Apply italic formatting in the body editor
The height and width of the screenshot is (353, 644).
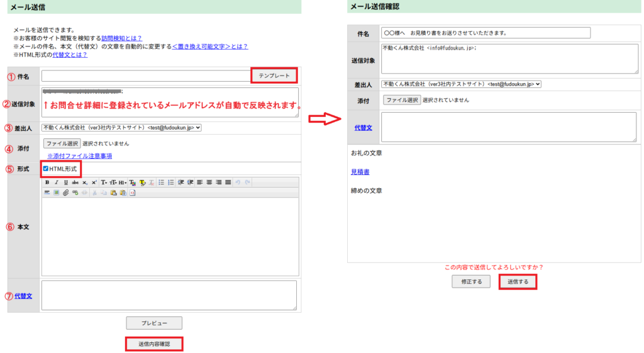click(x=56, y=182)
